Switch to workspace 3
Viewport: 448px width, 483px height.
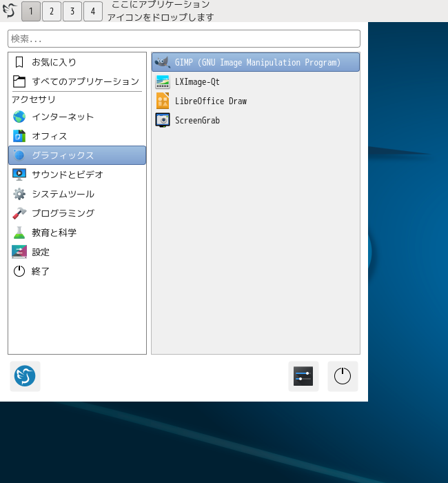point(72,12)
